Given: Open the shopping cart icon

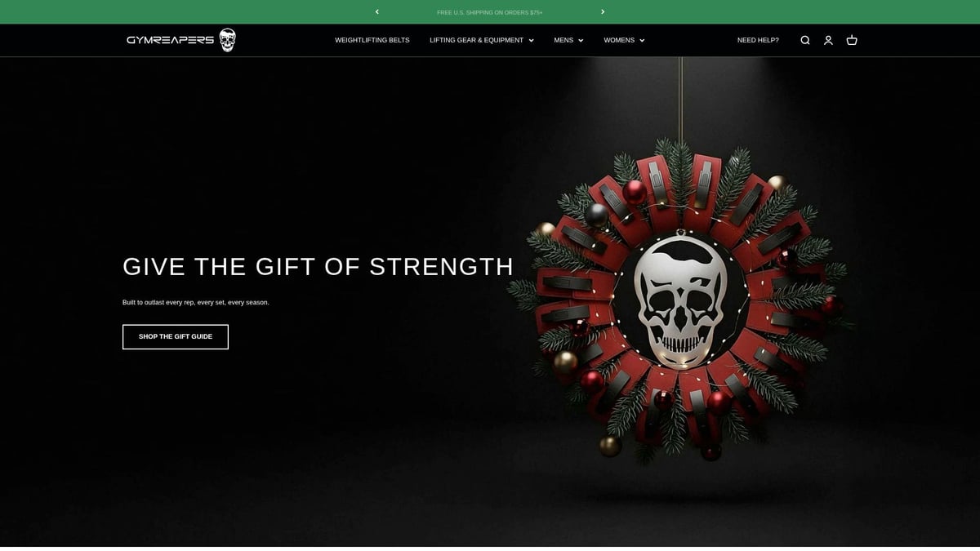Looking at the screenshot, I should 852,40.
